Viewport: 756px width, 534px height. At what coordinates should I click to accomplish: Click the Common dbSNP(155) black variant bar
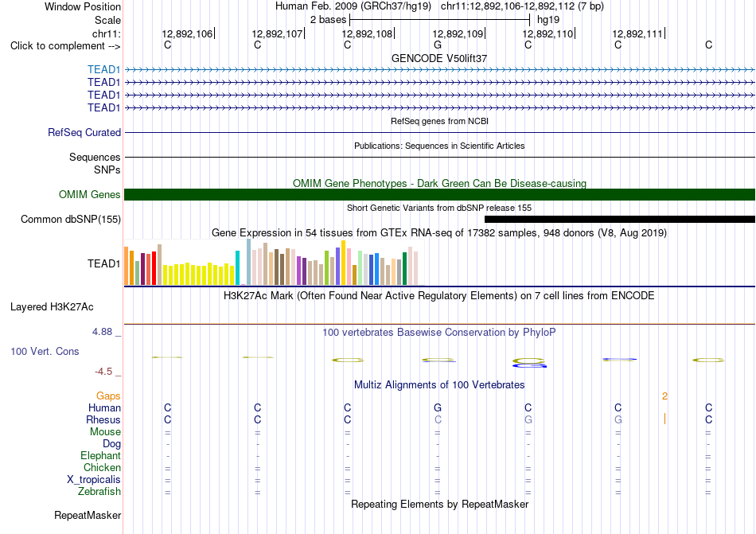(x=620, y=220)
